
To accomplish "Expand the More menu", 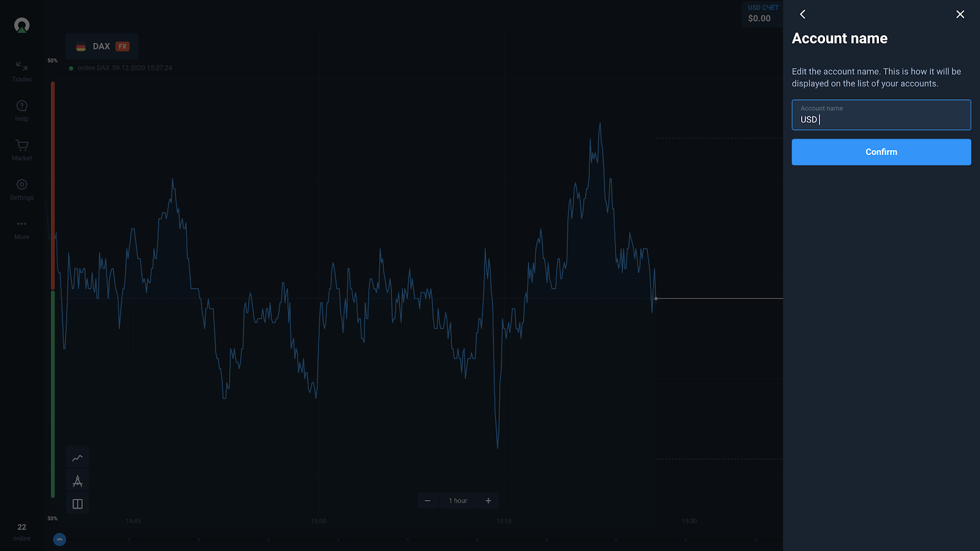I will pyautogui.click(x=22, y=229).
